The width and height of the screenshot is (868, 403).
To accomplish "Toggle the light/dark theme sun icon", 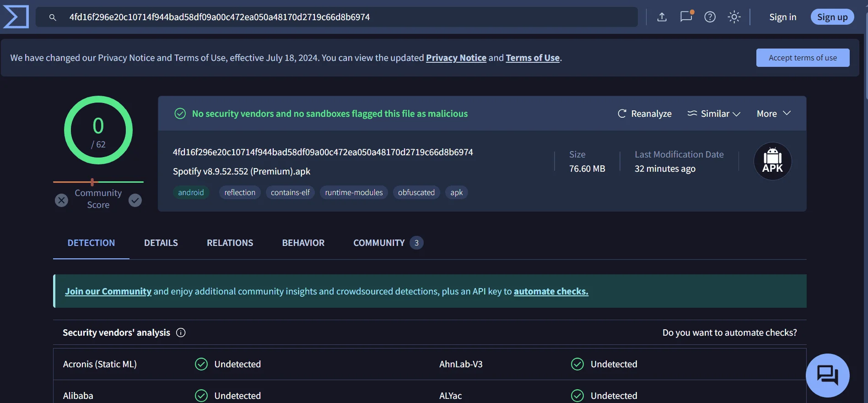I will tap(734, 17).
